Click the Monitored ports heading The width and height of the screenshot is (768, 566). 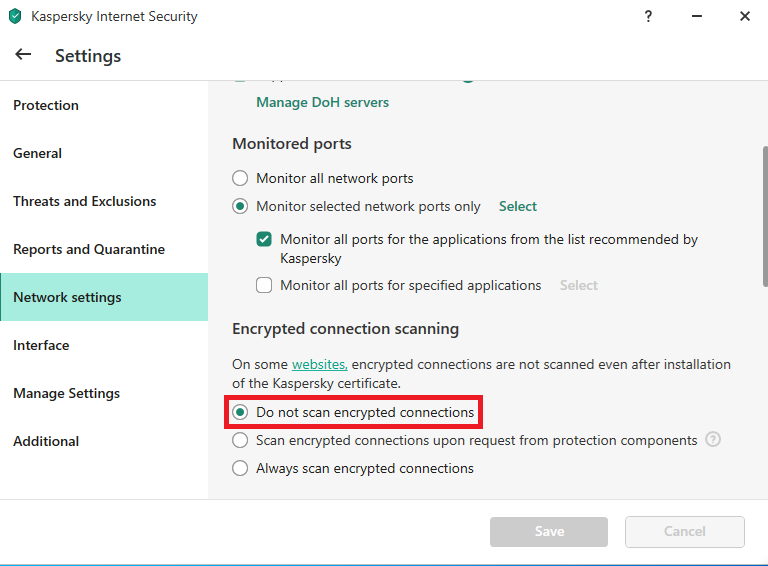click(x=292, y=143)
